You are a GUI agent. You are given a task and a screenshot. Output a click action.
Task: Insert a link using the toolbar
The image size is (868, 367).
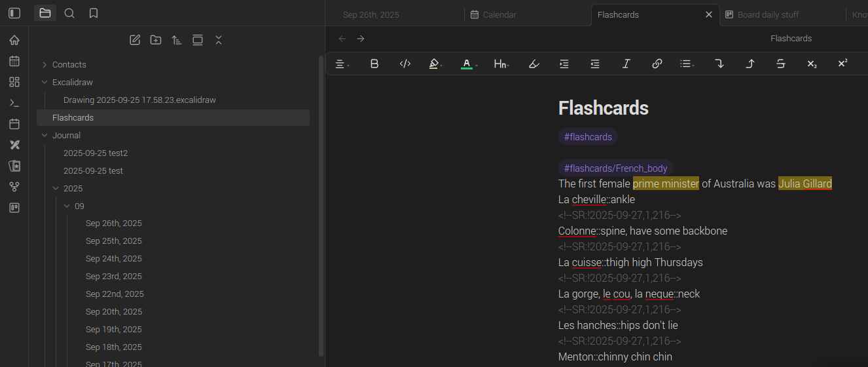657,64
